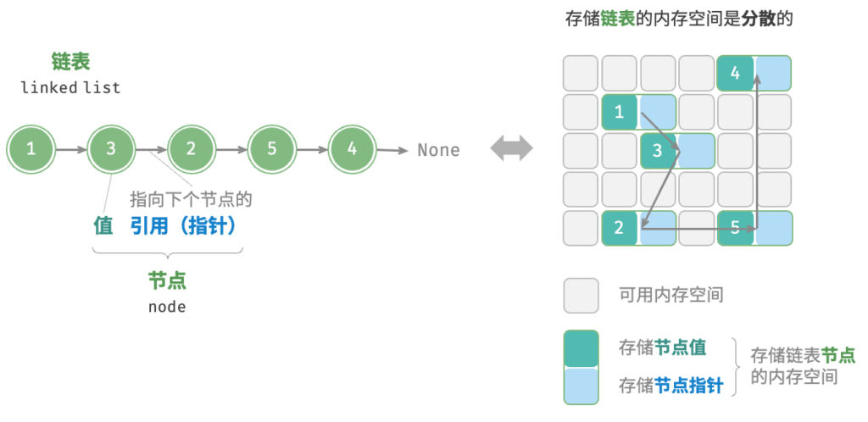Click the 链表 title text
Image resolution: width=868 pixels, height=422 pixels.
(70, 61)
